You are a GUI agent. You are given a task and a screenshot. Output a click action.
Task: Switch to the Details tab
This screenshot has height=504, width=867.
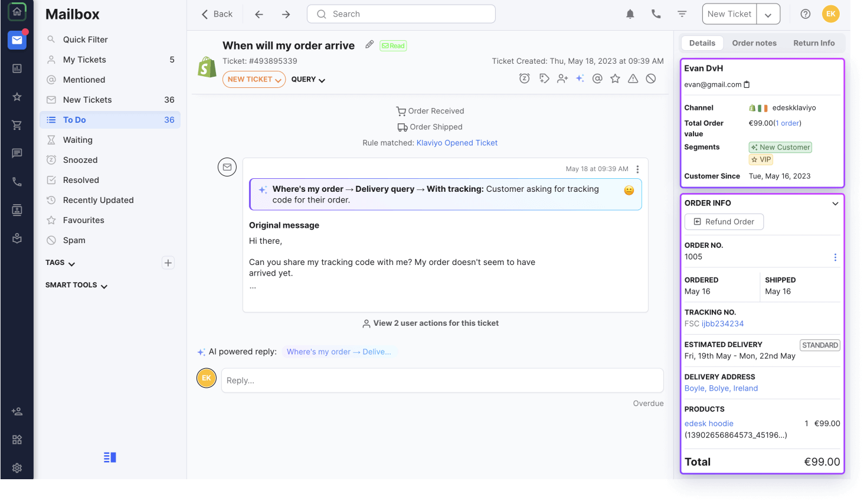pyautogui.click(x=702, y=43)
